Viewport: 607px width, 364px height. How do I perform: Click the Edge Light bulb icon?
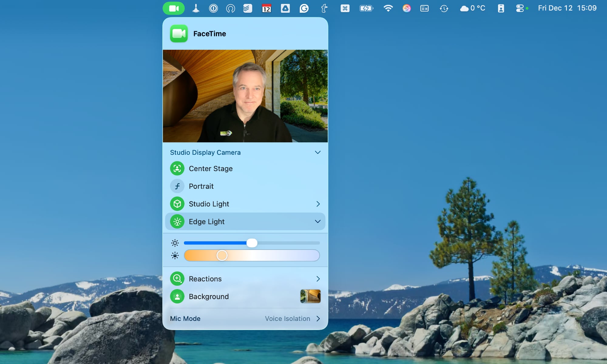(177, 221)
